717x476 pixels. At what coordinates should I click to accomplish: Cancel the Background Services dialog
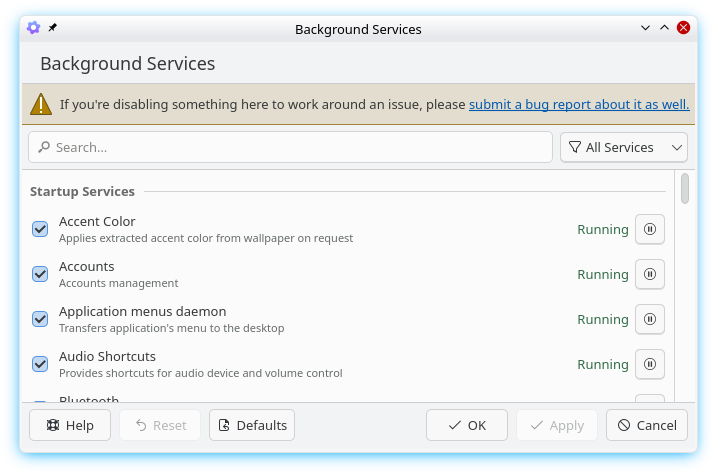point(646,425)
